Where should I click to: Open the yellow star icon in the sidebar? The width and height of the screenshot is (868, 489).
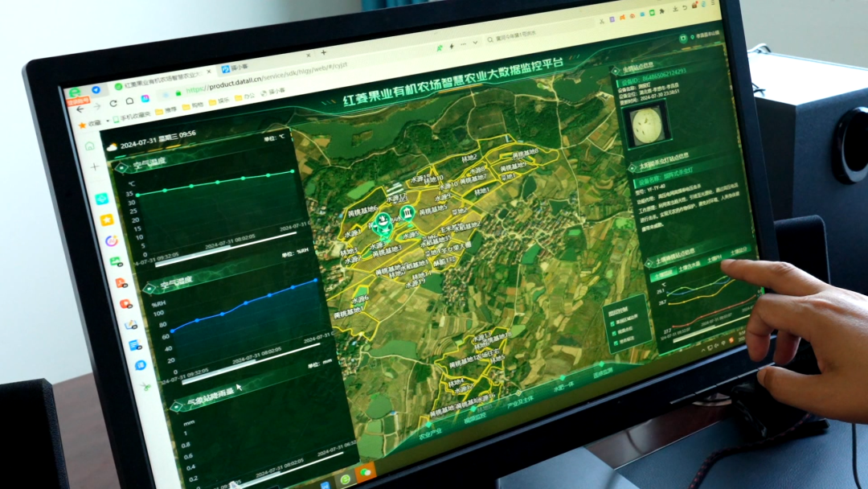107,220
